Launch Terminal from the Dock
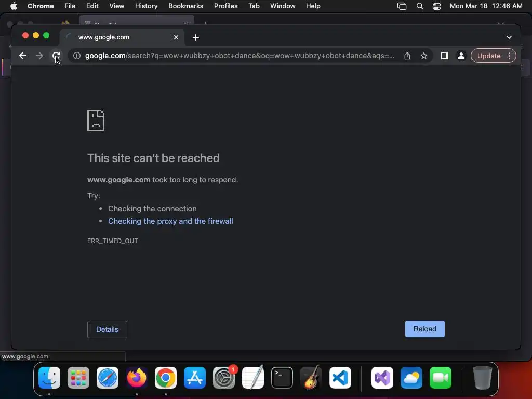532x399 pixels. point(282,378)
